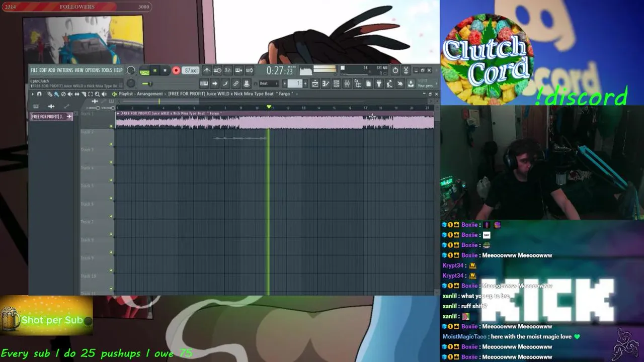
Task: Open the Piano roll view icon
Action: coord(326,83)
